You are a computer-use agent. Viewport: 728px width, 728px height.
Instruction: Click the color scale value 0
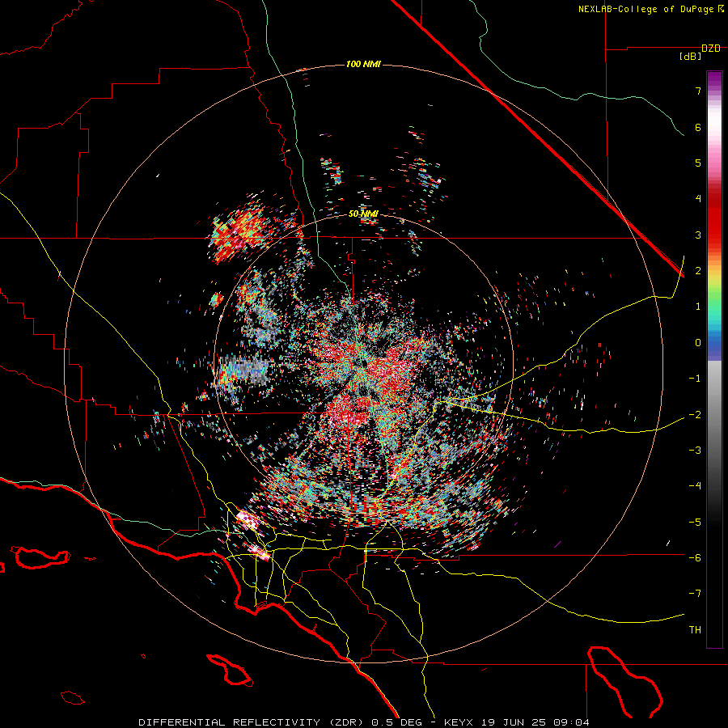coord(698,343)
